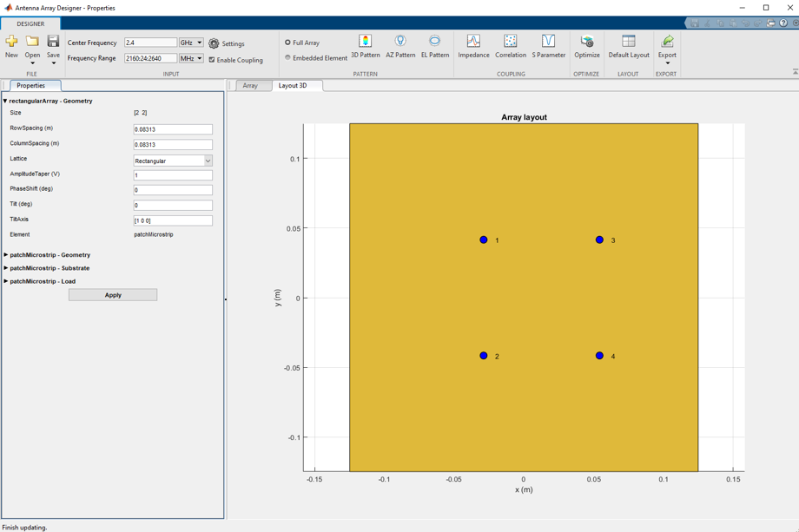Select the Embedded Element radio button
The width and height of the screenshot is (799, 532).
tap(288, 58)
